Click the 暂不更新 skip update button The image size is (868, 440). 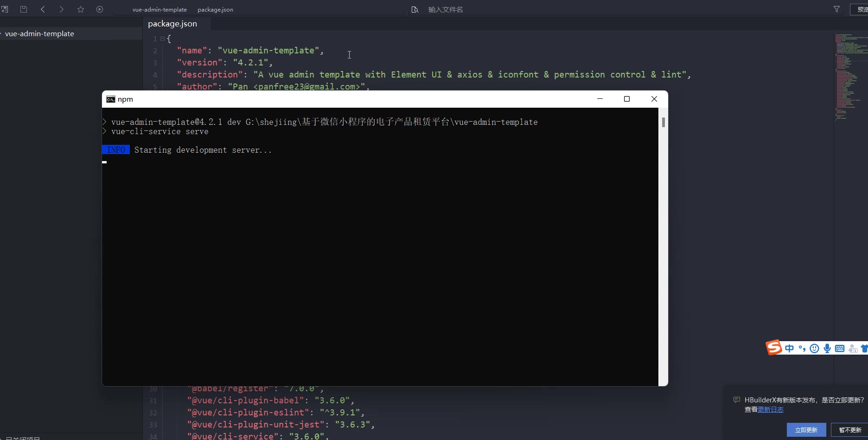click(849, 430)
